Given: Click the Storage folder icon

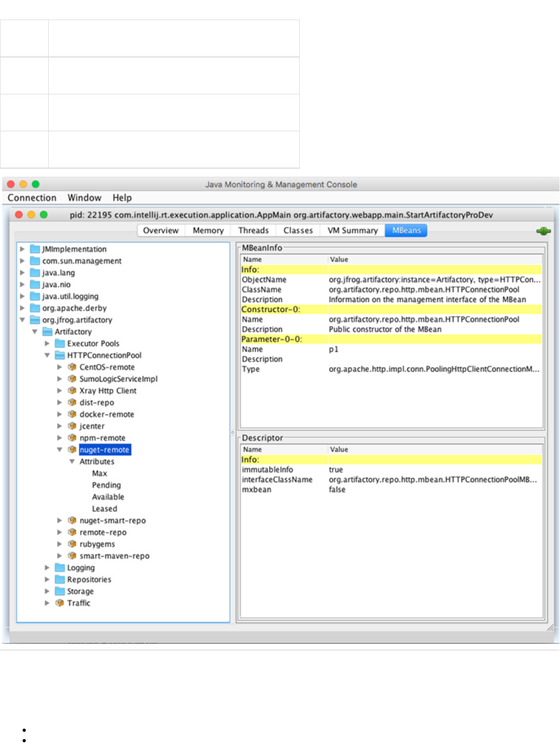Looking at the screenshot, I should pos(60,591).
